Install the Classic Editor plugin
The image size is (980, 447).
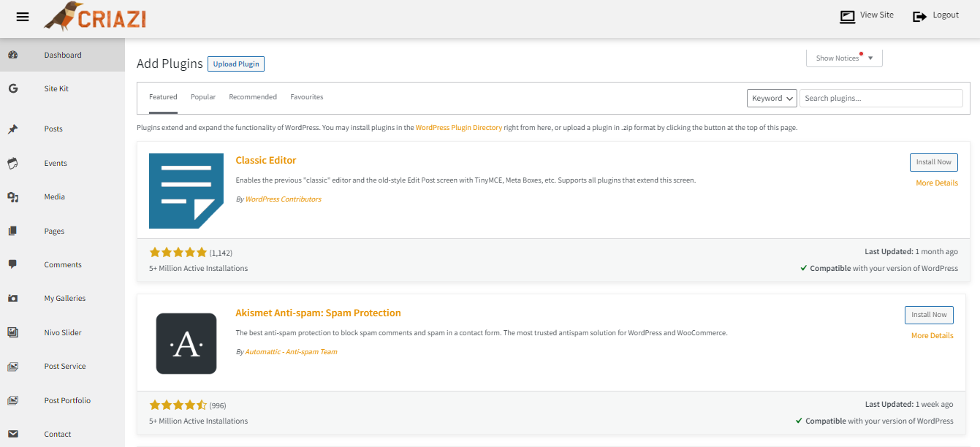pyautogui.click(x=933, y=162)
